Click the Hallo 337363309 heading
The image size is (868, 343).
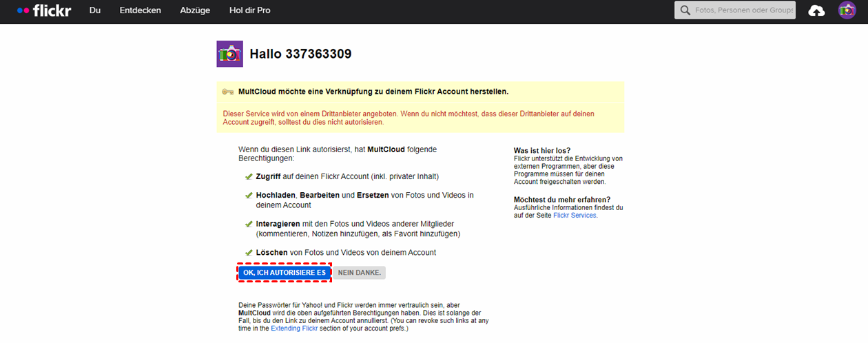(x=300, y=54)
